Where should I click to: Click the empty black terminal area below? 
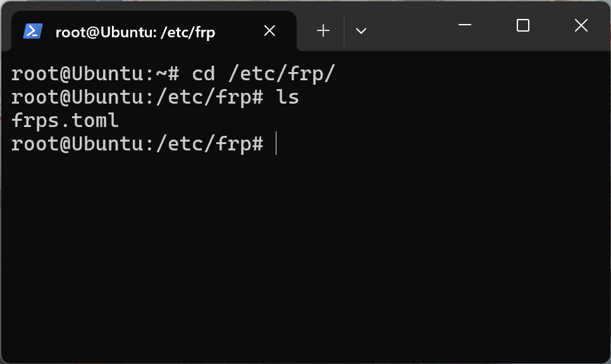point(305,257)
